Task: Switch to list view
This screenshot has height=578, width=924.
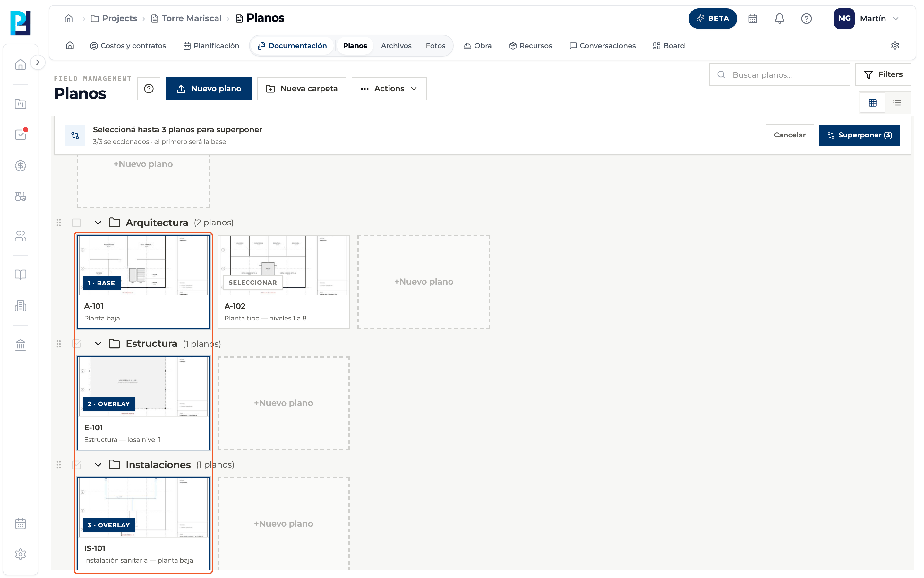Action: coord(897,102)
